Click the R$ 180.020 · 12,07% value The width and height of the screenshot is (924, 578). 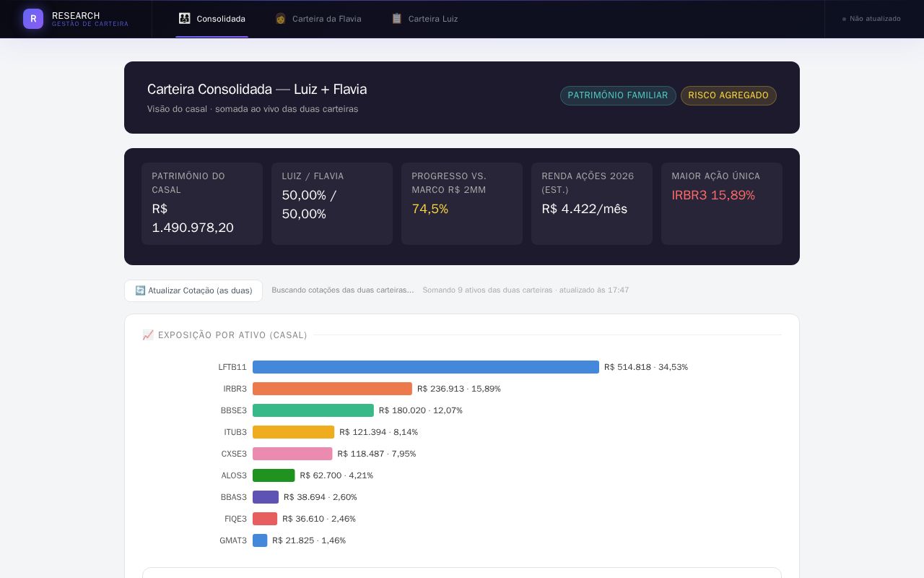pyautogui.click(x=421, y=410)
